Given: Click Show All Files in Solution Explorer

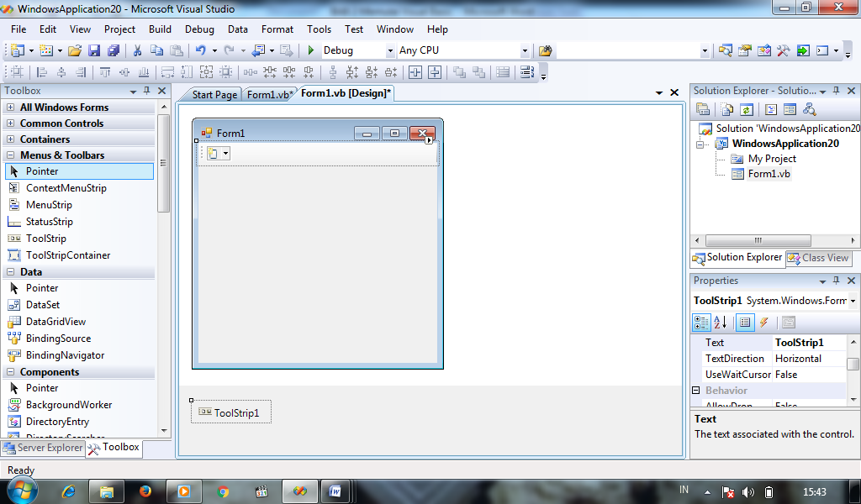Looking at the screenshot, I should coord(726,109).
